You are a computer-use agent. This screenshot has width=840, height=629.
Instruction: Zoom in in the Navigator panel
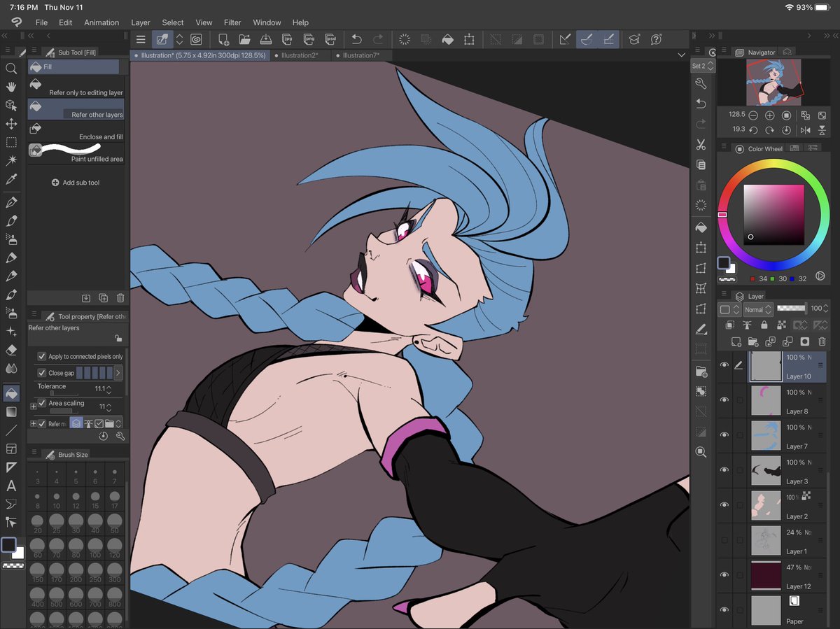[770, 115]
